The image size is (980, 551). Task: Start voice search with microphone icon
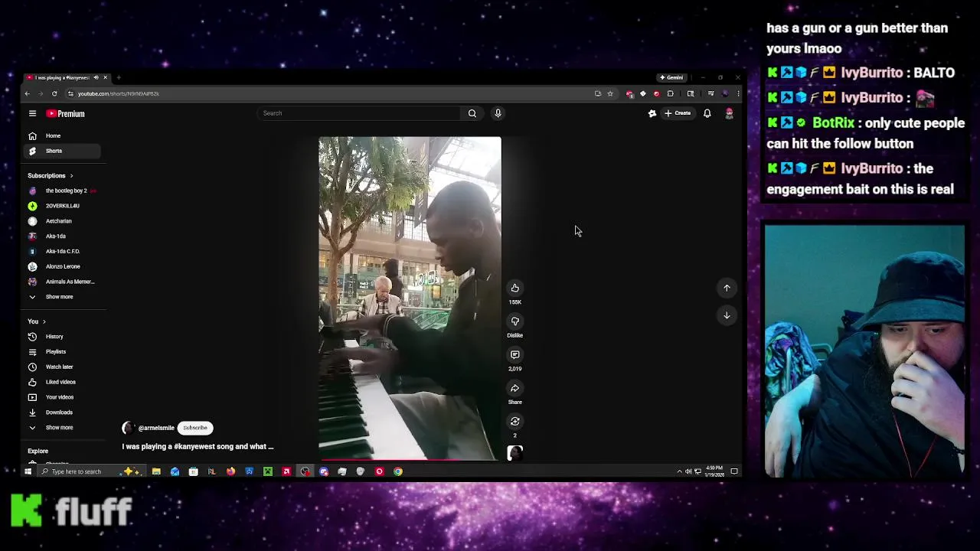click(498, 113)
